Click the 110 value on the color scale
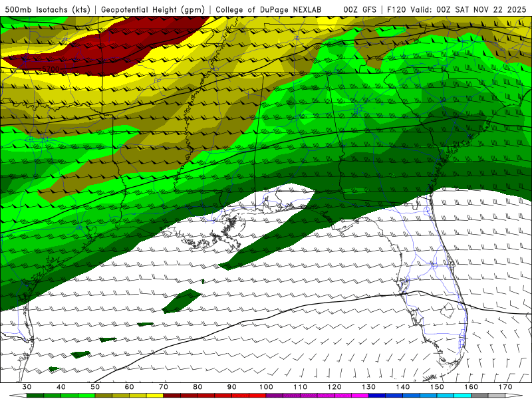The height and width of the screenshot is (399, 532). pyautogui.click(x=301, y=387)
